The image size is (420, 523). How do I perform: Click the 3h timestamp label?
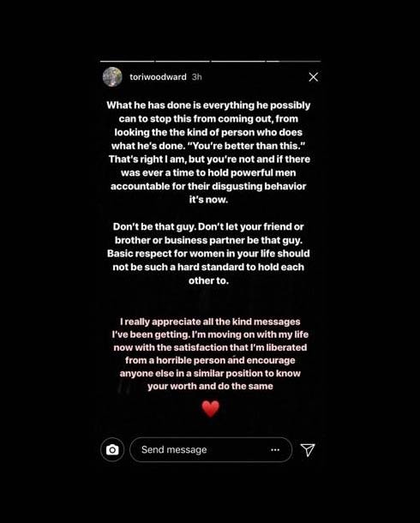coord(196,77)
